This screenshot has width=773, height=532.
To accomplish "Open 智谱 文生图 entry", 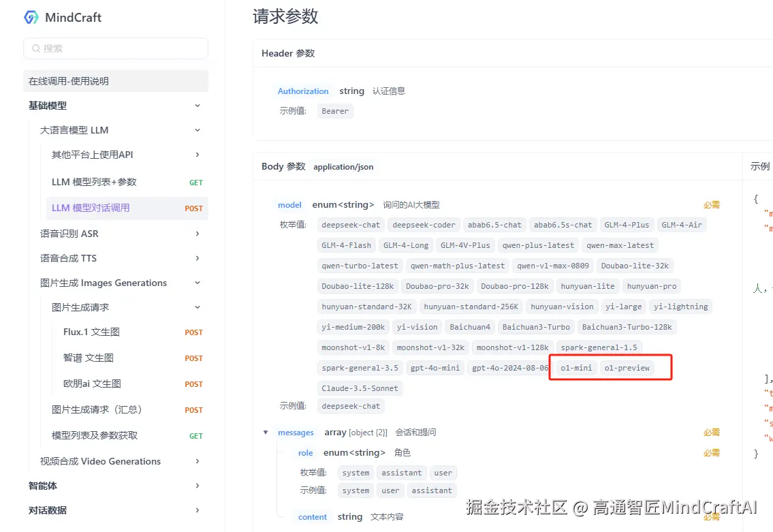I will 133,358.
